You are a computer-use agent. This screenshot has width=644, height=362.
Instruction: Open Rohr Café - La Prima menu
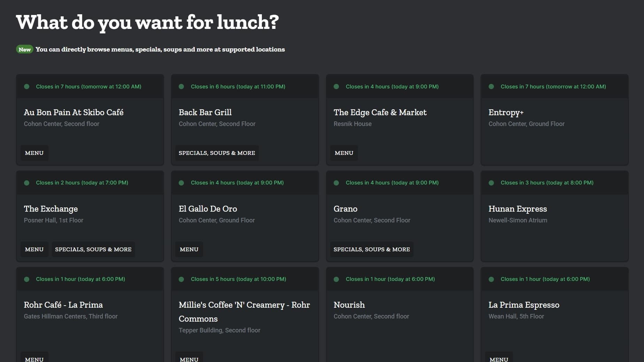[34, 358]
